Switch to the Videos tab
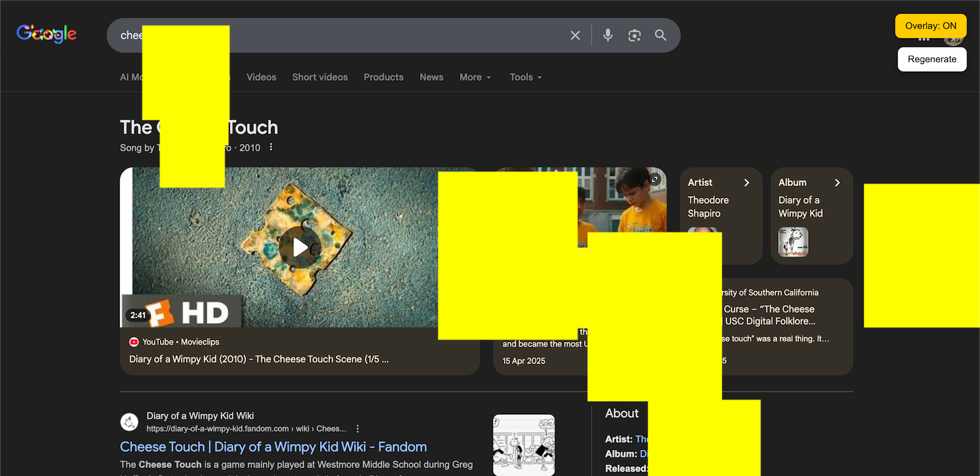Screen dimensions: 980x476 tap(261, 77)
